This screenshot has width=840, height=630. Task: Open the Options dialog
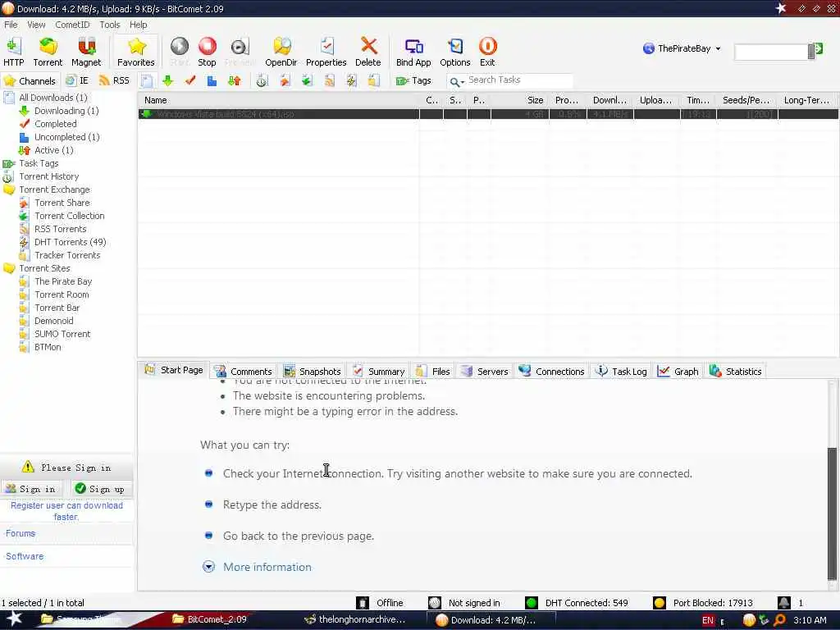pos(454,52)
